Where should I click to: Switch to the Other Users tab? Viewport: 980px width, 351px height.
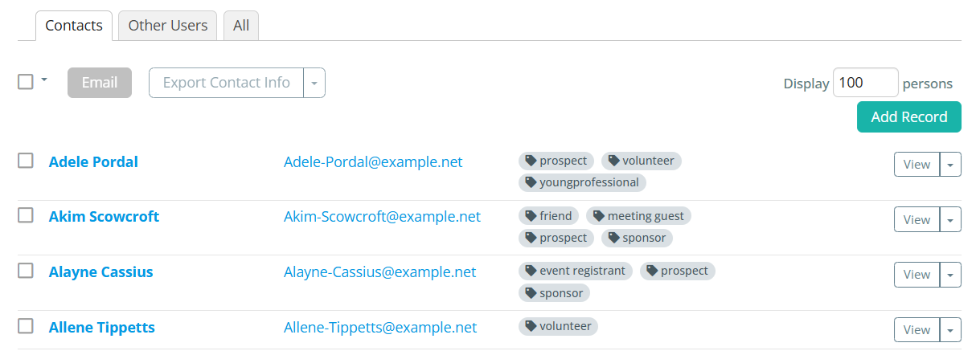point(168,26)
